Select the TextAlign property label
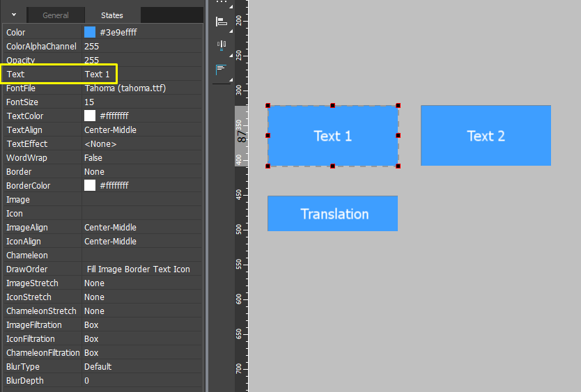The height and width of the screenshot is (392, 581). point(24,130)
